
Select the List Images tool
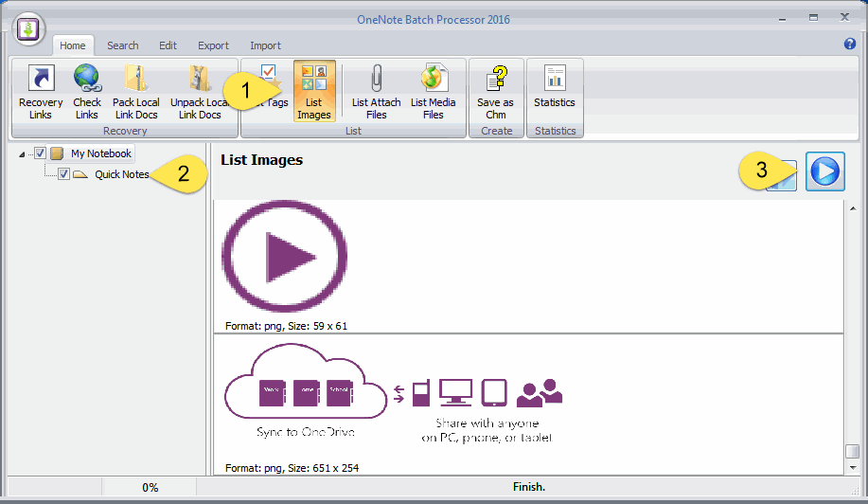coord(314,91)
